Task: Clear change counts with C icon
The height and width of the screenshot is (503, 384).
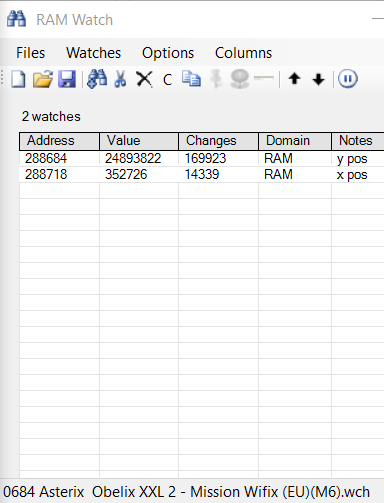Action: pos(167,80)
